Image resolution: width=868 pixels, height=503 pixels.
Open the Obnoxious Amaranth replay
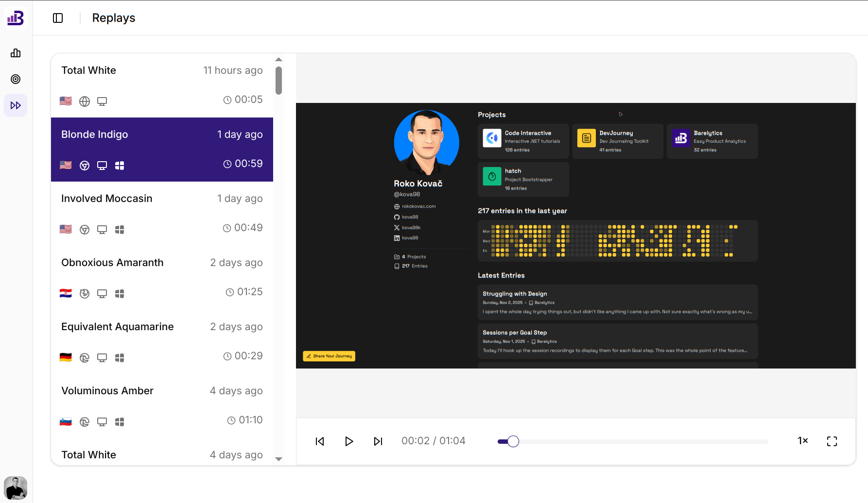click(x=162, y=278)
